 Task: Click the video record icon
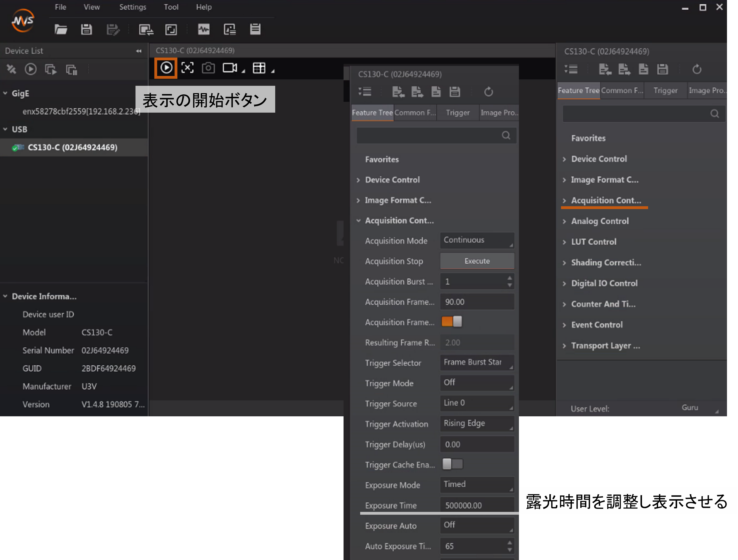229,68
